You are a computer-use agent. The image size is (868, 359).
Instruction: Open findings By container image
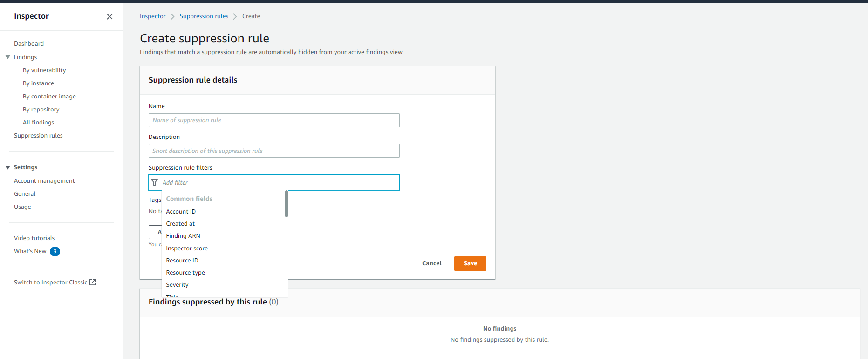click(49, 96)
